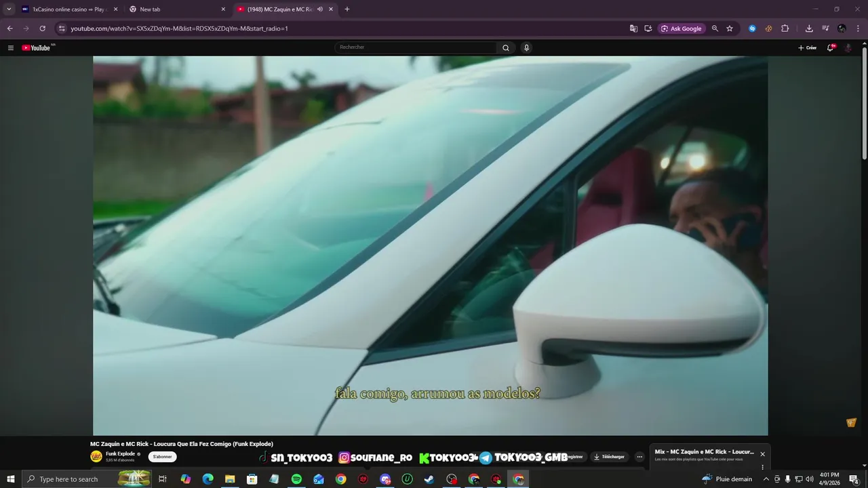Open the YouTube guide hamburger menu

click(x=11, y=47)
